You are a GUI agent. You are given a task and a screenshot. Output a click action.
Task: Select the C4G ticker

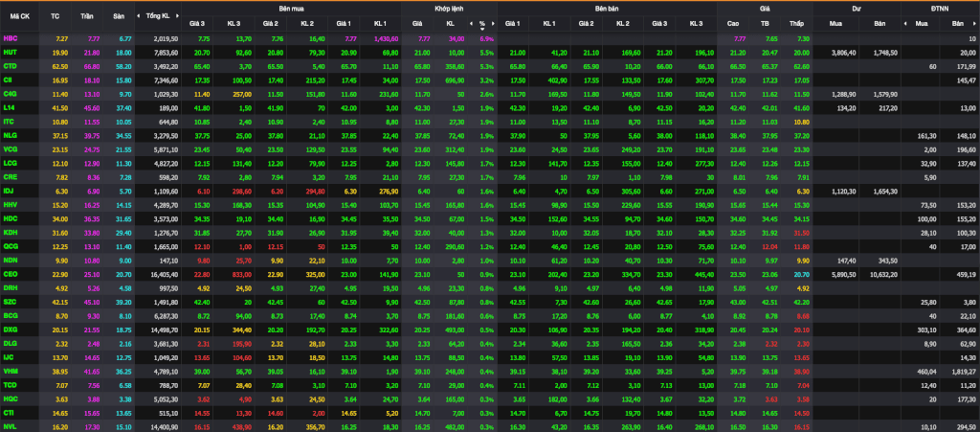tap(10, 94)
